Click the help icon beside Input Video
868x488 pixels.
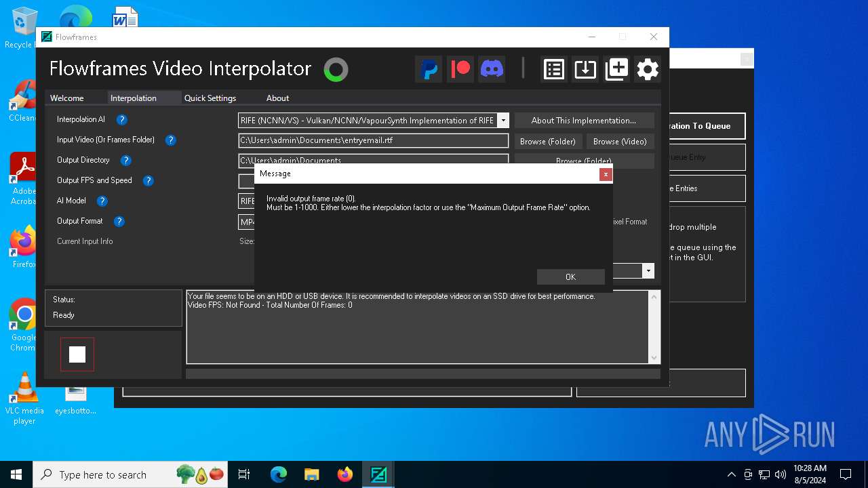pyautogui.click(x=171, y=140)
